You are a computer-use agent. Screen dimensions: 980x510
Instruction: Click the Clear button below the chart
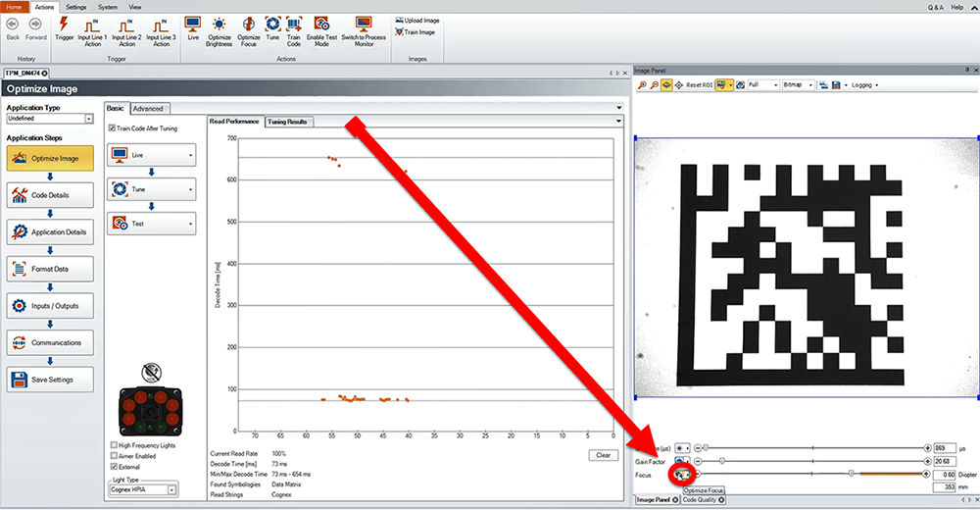[604, 455]
